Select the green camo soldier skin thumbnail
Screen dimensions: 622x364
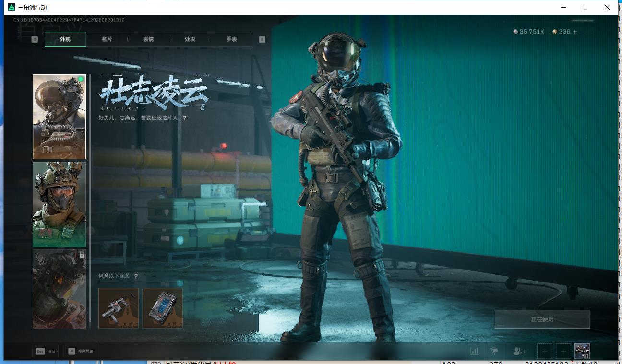pyautogui.click(x=59, y=204)
